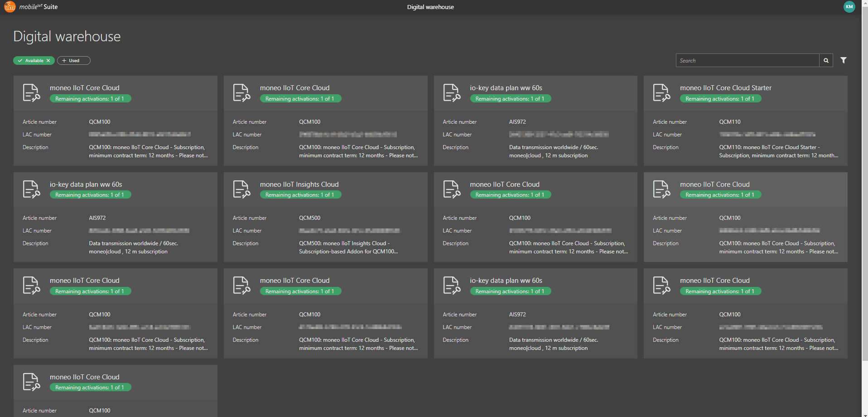Click the mobileIoT Suite app name
Viewport: 868px width, 417px height.
(39, 7)
